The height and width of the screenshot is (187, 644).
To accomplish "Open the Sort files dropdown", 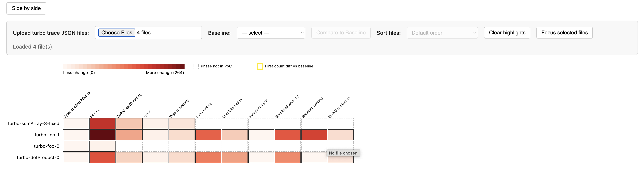I will 442,33.
